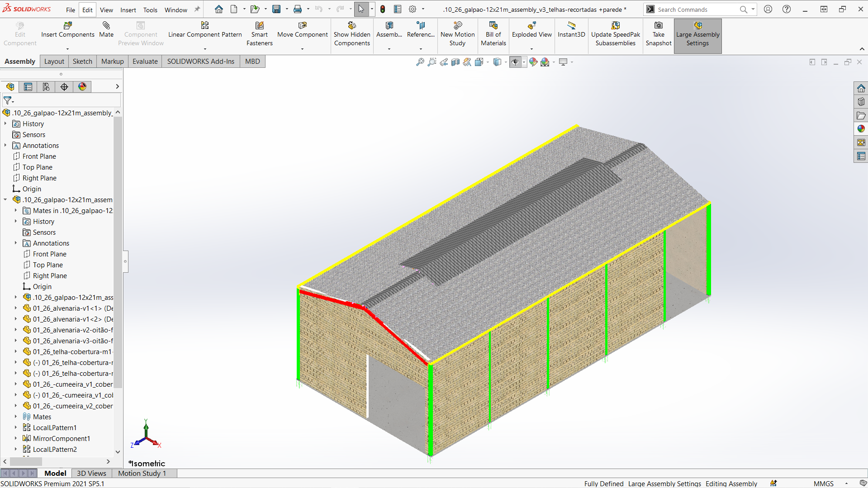Image resolution: width=868 pixels, height=488 pixels.
Task: Open the ConfigurationManager tab icon
Action: (46, 87)
